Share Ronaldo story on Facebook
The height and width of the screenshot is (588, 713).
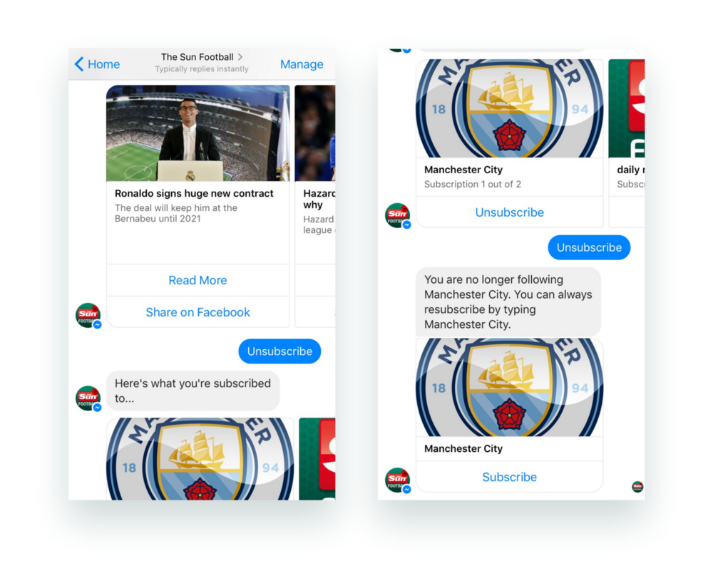coord(198,312)
